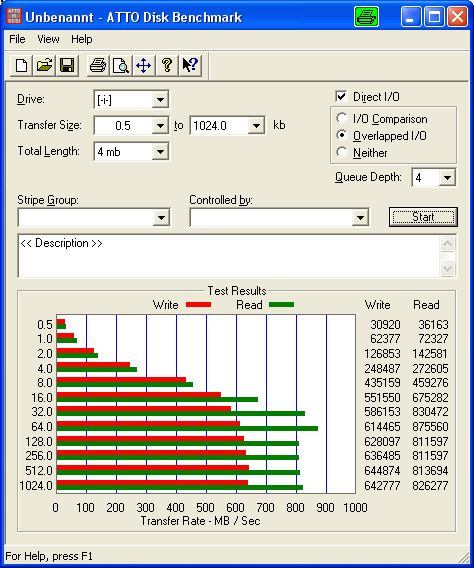Screen dimensions: 474x568
Task: Save results with the floppy disk icon
Action: coord(67,66)
